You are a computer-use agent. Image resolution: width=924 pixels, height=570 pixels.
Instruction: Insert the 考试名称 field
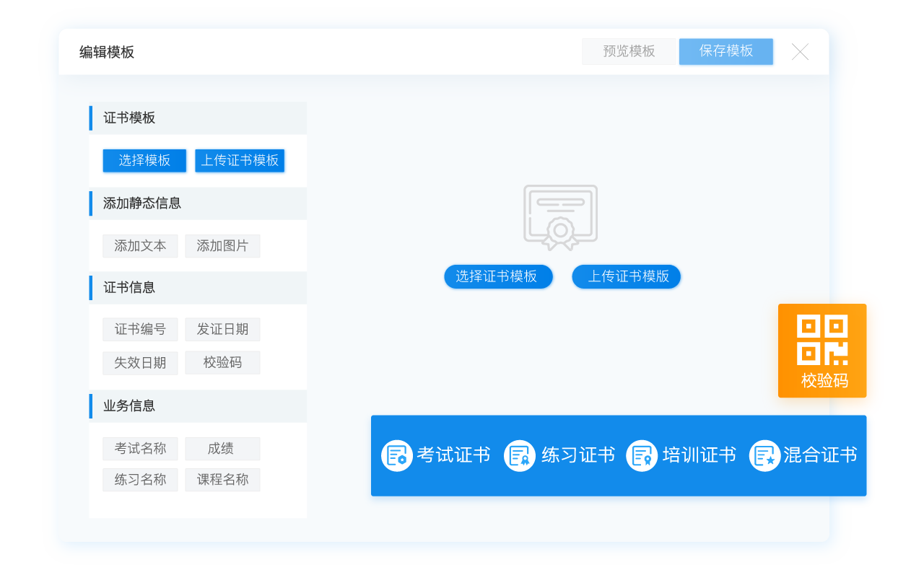pos(140,449)
